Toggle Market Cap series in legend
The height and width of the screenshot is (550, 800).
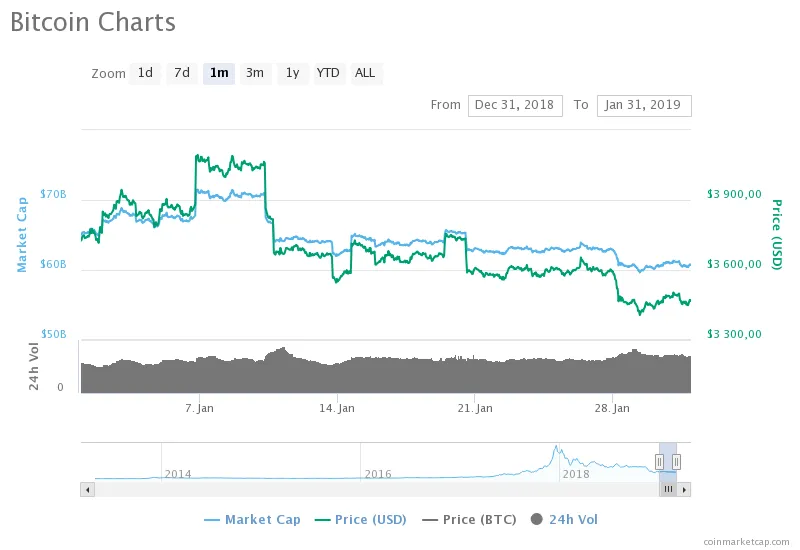252,520
